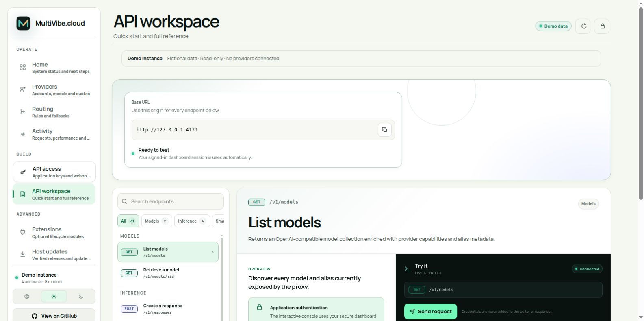Viewport: 644px width, 321px height.
Task: Select API workspace in sidebar
Action: click(54, 194)
